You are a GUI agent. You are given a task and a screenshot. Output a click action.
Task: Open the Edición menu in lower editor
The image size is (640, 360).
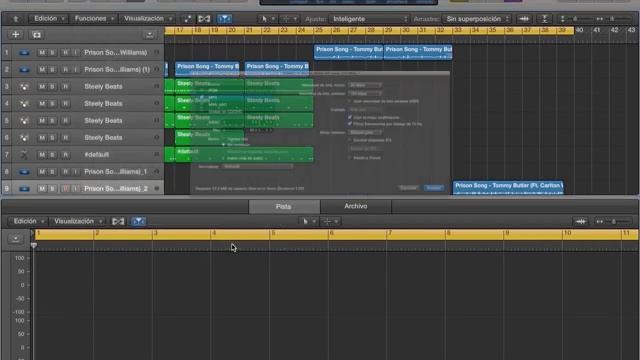pyautogui.click(x=29, y=221)
